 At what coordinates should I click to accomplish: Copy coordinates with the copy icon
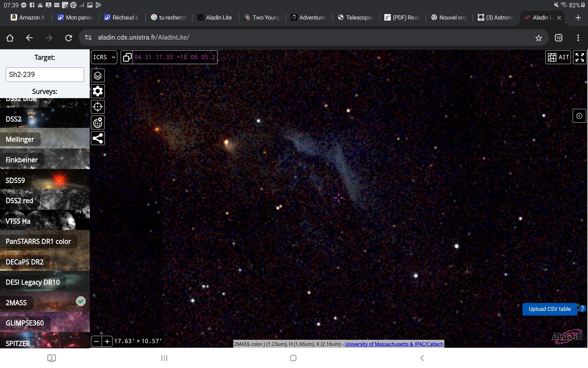point(127,57)
